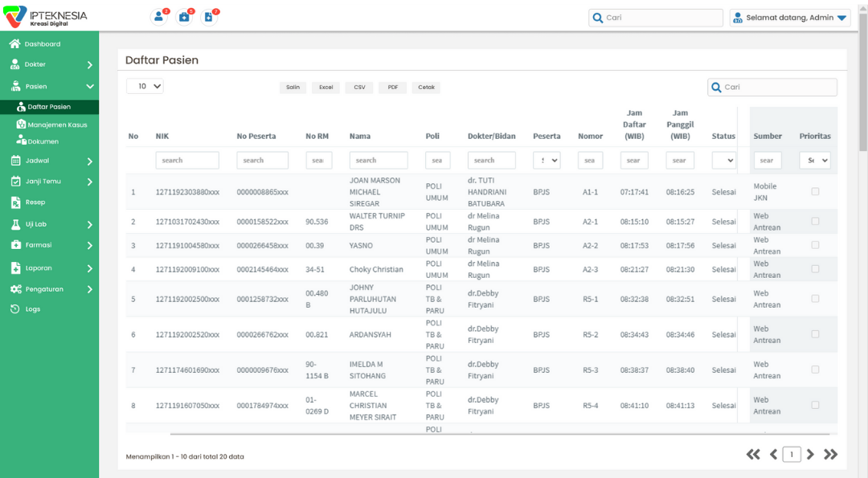868x478 pixels.
Task: Toggle priority checkbox for ARDANSYAH row
Action: pyautogui.click(x=815, y=334)
